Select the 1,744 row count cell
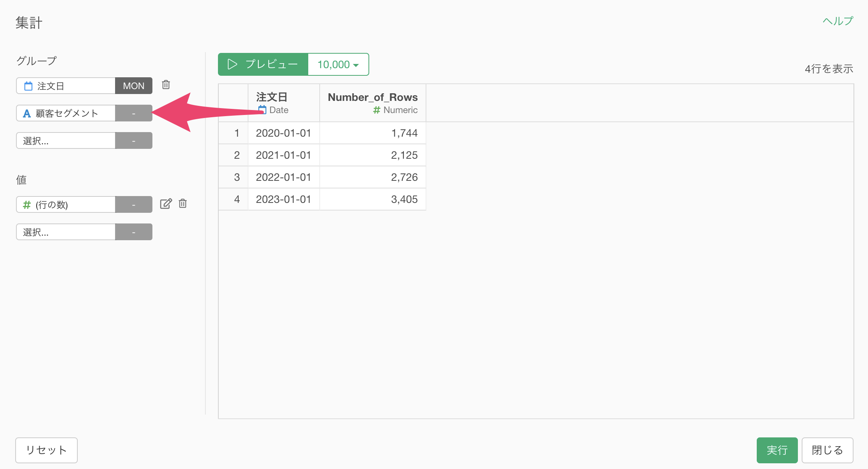The width and height of the screenshot is (868, 469). pyautogui.click(x=373, y=133)
